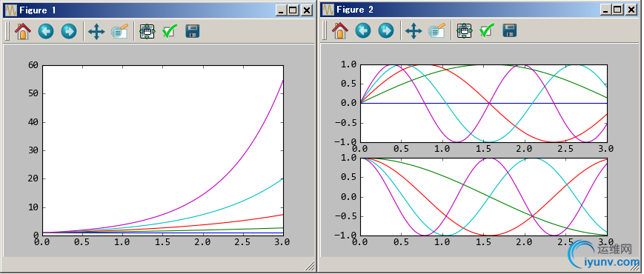Image resolution: width=644 pixels, height=274 pixels.
Task: Minimize the Figure 2 window
Action: click(x=605, y=10)
